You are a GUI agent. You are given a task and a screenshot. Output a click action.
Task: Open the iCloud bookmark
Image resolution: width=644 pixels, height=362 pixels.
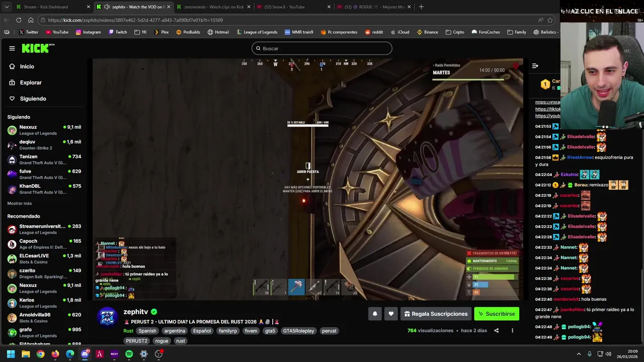pos(400,32)
